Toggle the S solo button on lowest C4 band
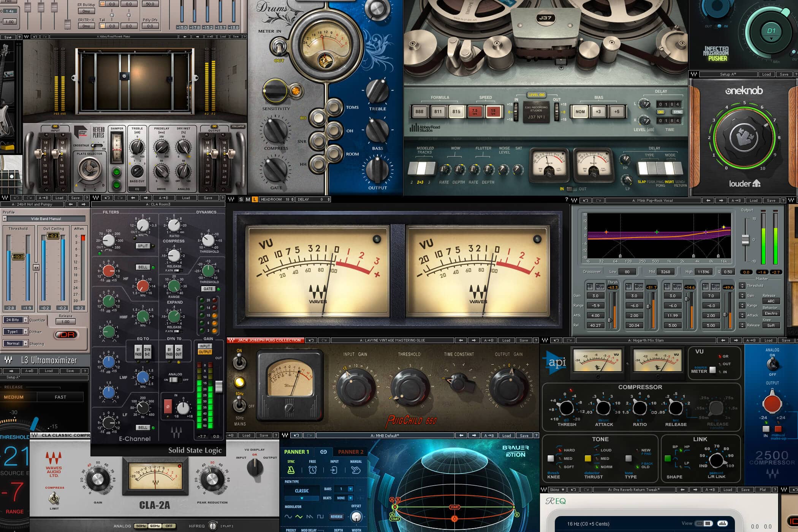This screenshot has width=798, height=532. coord(590,287)
